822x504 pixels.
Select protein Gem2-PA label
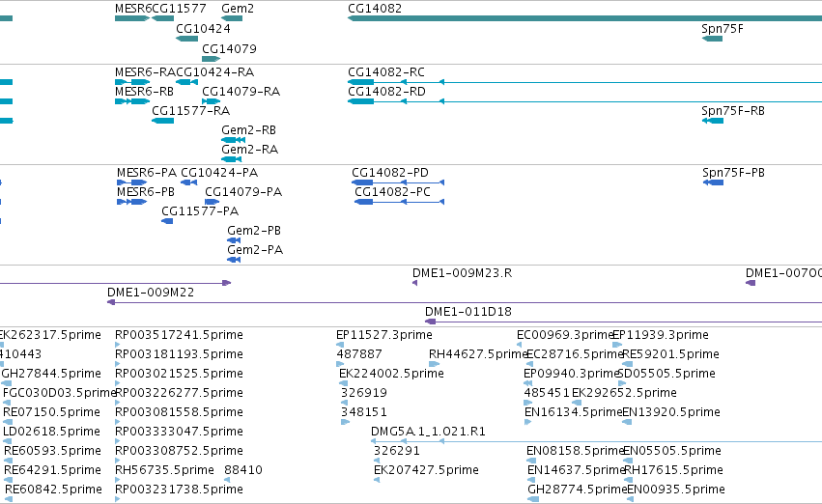coord(255,250)
